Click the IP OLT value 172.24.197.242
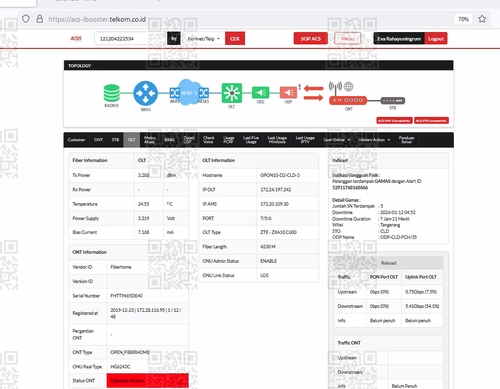This screenshot has width=500, height=389. coord(276,189)
